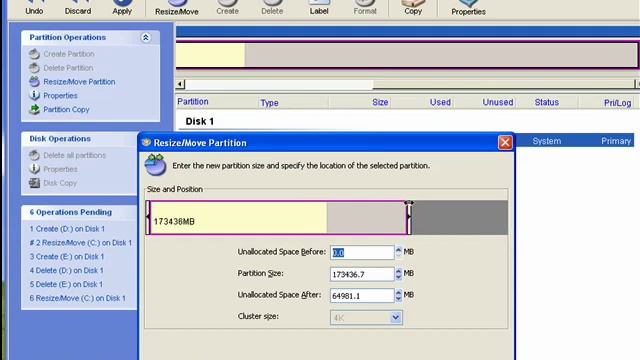Image resolution: width=640 pixels, height=360 pixels.
Task: Click the Undo toolbar button
Action: [x=34, y=8]
